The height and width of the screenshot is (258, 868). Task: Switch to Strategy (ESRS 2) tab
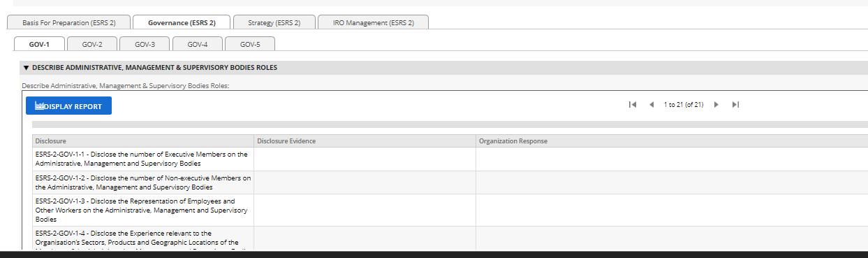pos(274,22)
